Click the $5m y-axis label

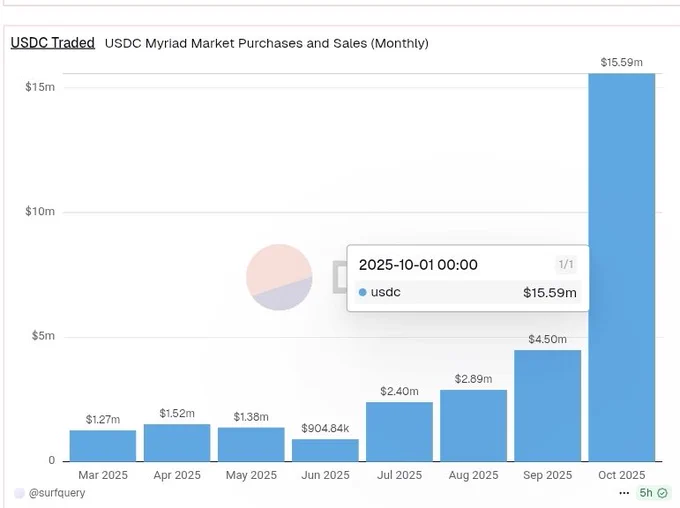click(x=43, y=336)
